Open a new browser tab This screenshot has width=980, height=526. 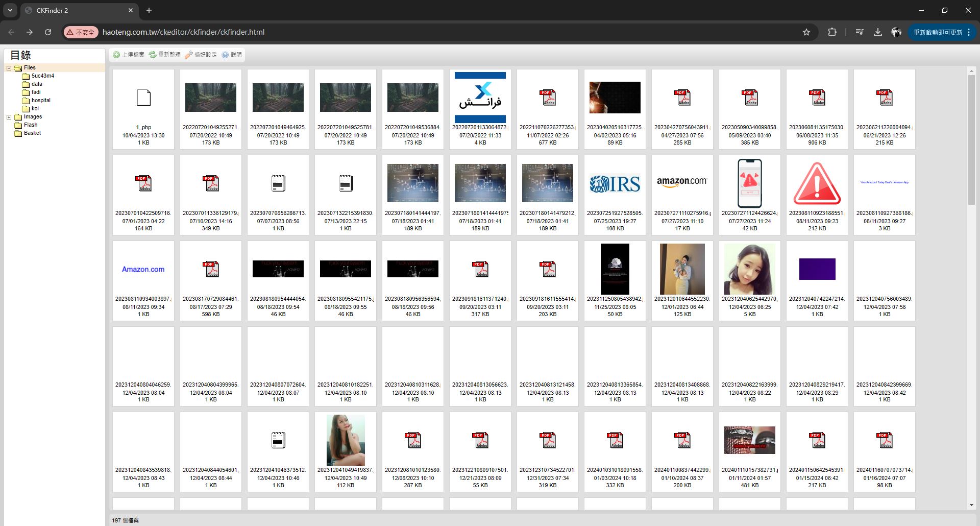click(149, 10)
